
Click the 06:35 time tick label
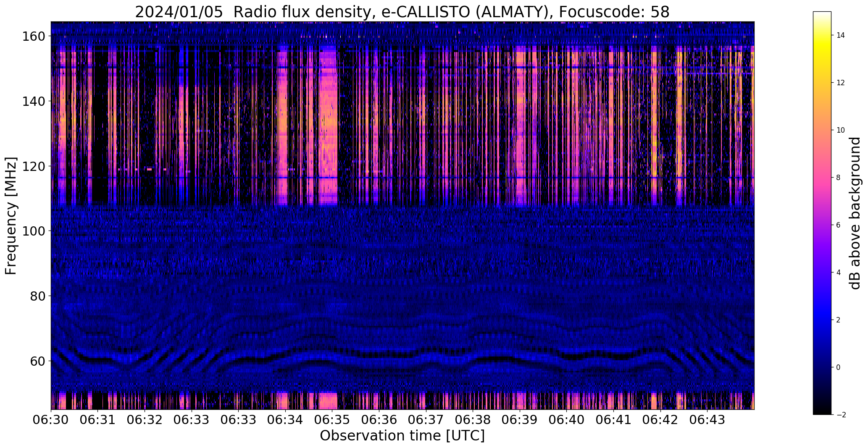point(332,420)
